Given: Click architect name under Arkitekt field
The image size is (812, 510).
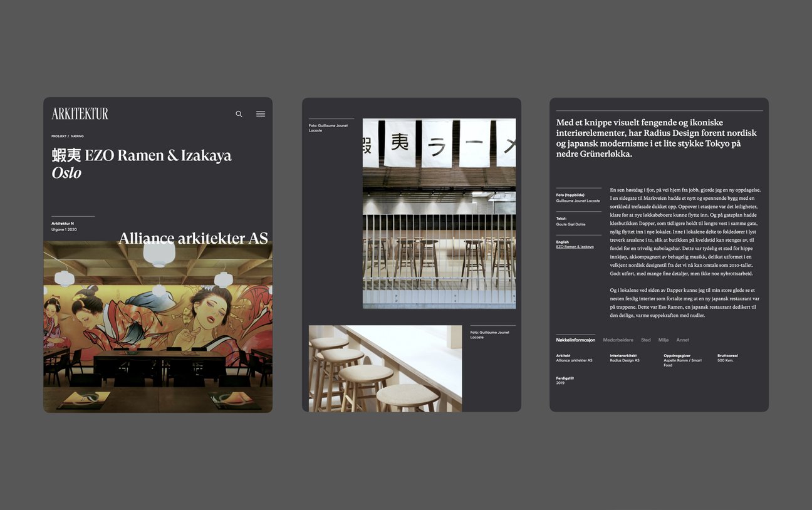Looking at the screenshot, I should 574,360.
